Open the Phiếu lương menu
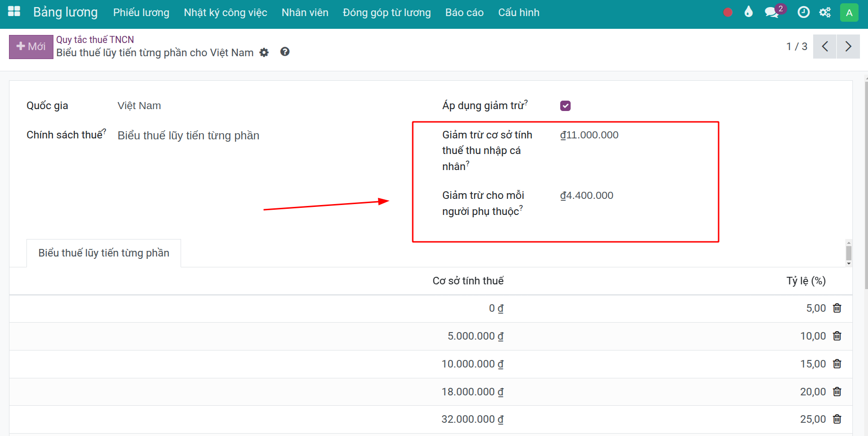The height and width of the screenshot is (436, 868). pos(141,12)
